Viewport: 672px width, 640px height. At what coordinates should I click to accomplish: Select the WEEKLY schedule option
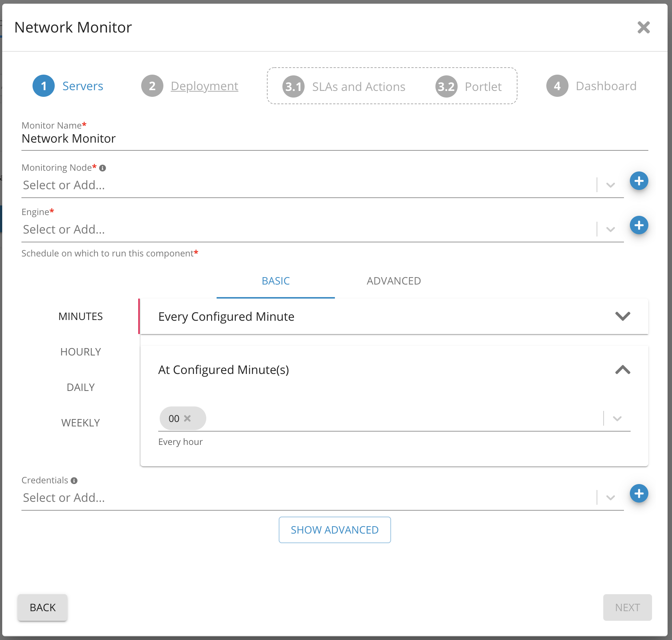(81, 423)
